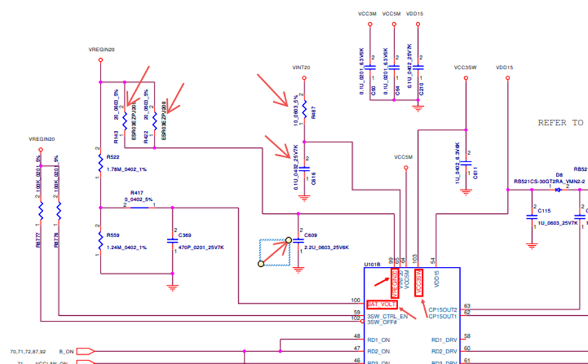The height and width of the screenshot is (364, 588).
Task: Click the VINT20 power node label
Action: [x=302, y=67]
